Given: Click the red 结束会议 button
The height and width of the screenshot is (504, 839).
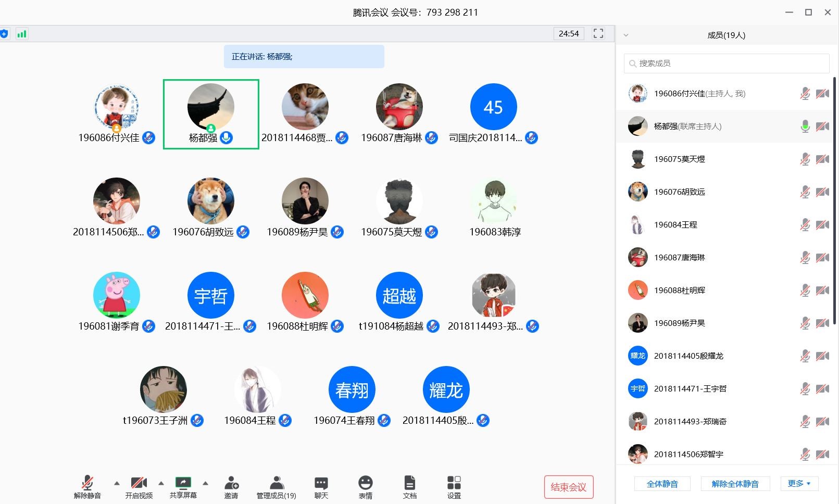Looking at the screenshot, I should 568,487.
